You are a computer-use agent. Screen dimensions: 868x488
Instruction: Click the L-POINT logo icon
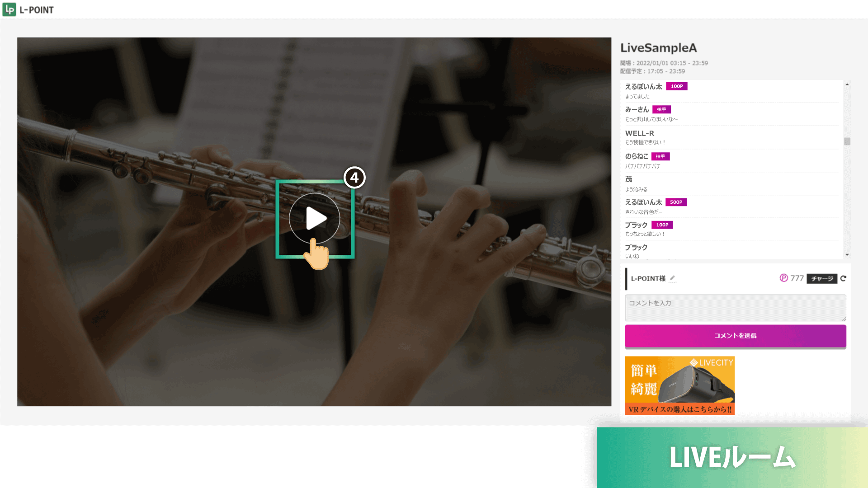[x=9, y=9]
